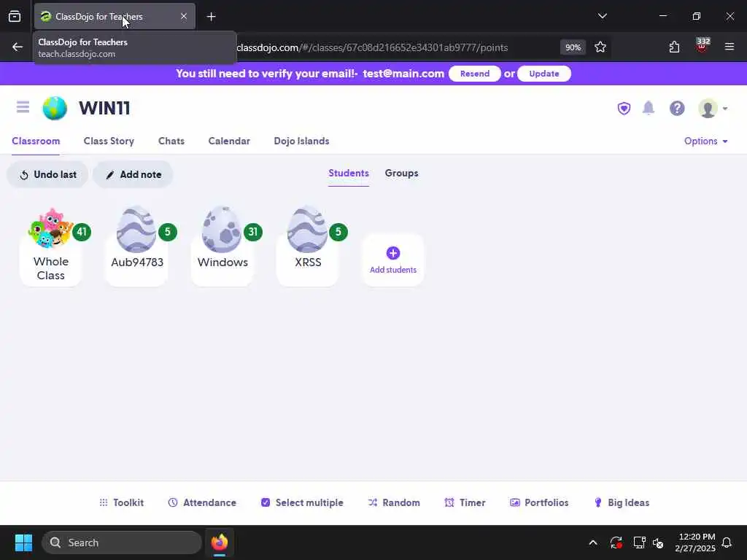Close the ClassDojo for Teachers tab

coord(183,16)
